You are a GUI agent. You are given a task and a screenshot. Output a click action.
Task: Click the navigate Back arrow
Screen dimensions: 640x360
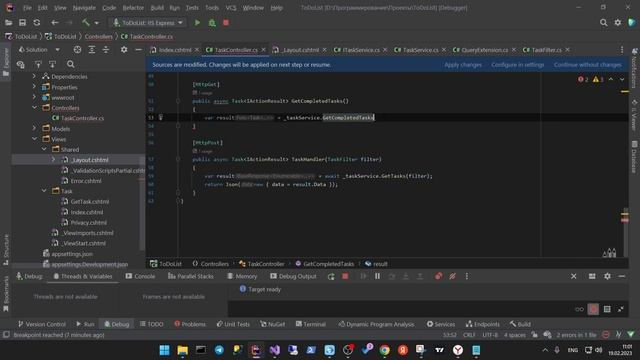[x=55, y=23]
